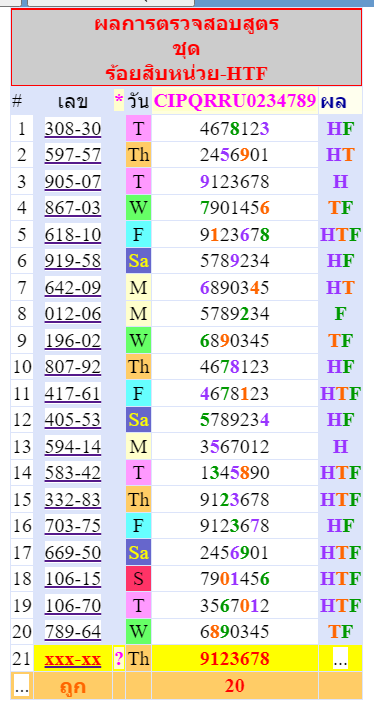The image size is (374, 713).
Task: Follow the 867-03 link
Action: (73, 208)
